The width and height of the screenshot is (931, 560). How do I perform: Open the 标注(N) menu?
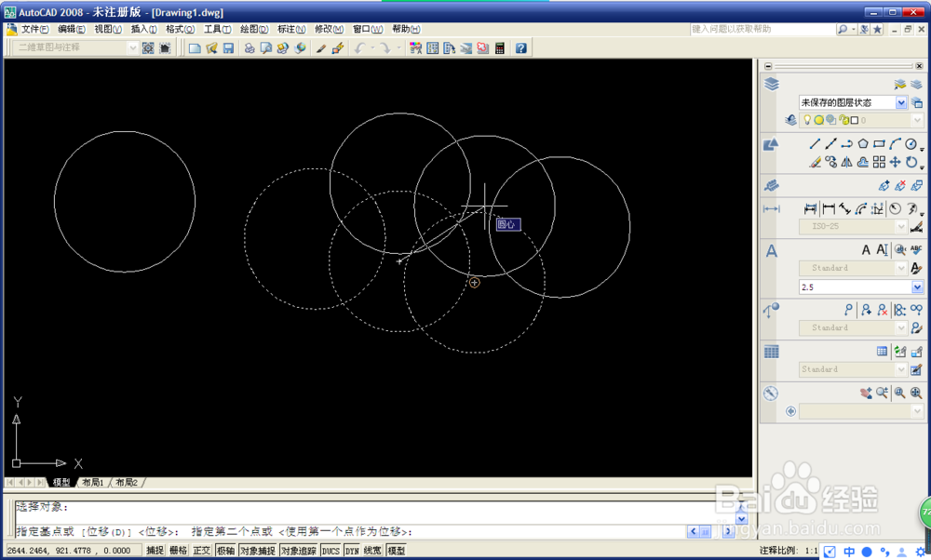(291, 29)
